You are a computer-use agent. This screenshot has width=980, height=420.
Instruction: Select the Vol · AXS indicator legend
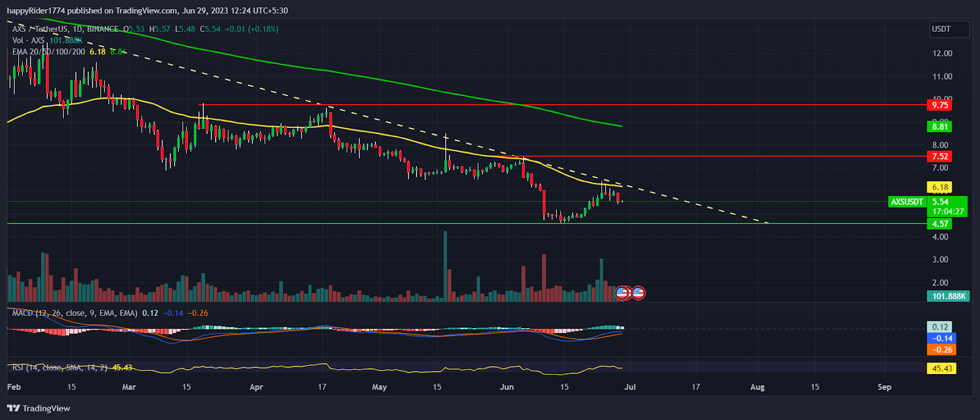[x=28, y=40]
